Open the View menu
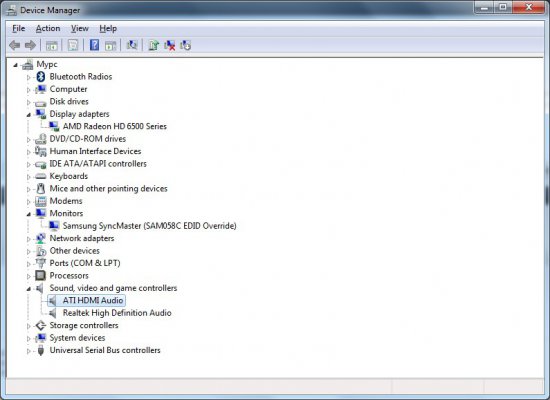 [x=80, y=28]
